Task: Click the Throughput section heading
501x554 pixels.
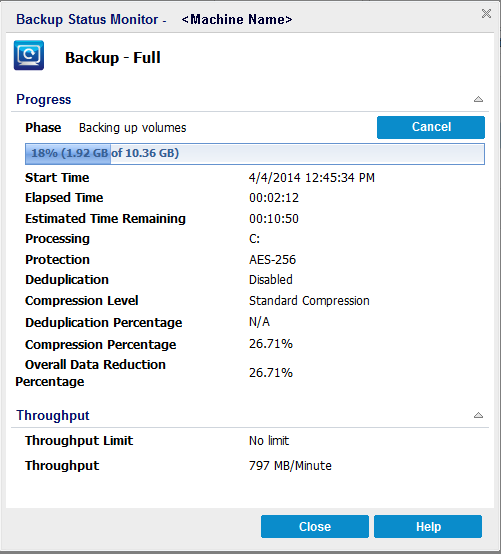Action: 53,416
